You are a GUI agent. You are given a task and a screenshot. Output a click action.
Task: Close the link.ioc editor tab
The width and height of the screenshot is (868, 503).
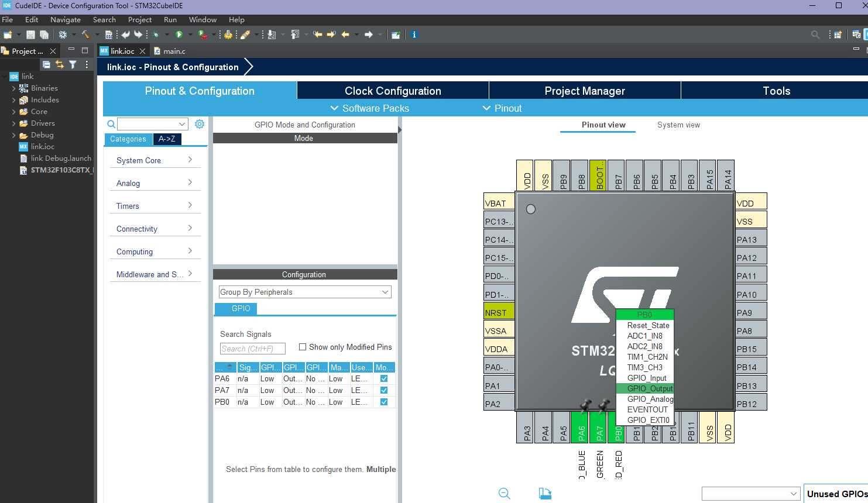pos(142,51)
